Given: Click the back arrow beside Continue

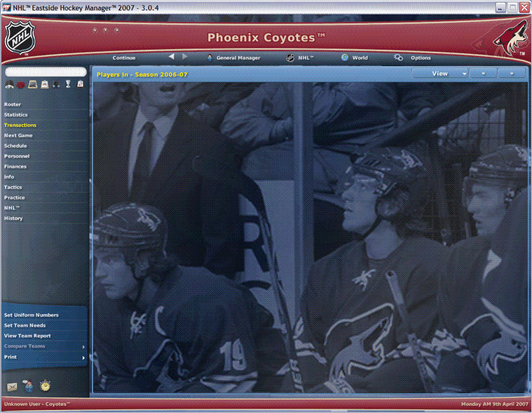Looking at the screenshot, I should [171, 57].
